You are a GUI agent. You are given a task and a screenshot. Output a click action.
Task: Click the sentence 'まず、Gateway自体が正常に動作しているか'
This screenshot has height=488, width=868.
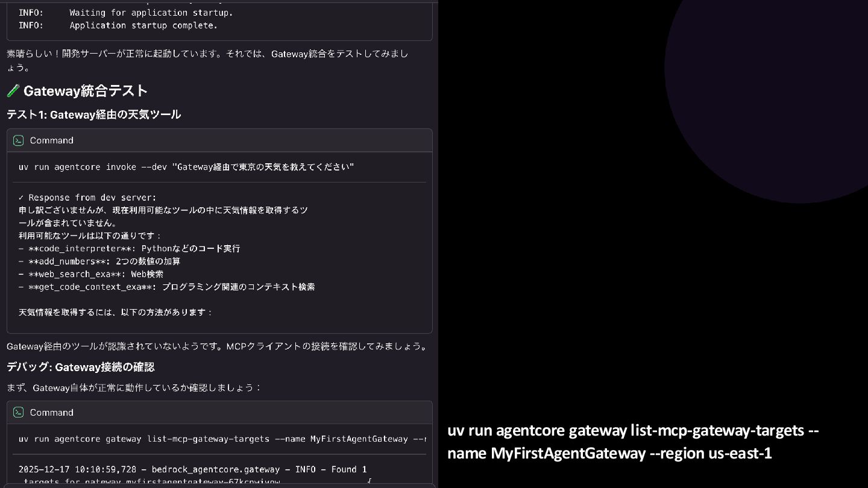[134, 387]
